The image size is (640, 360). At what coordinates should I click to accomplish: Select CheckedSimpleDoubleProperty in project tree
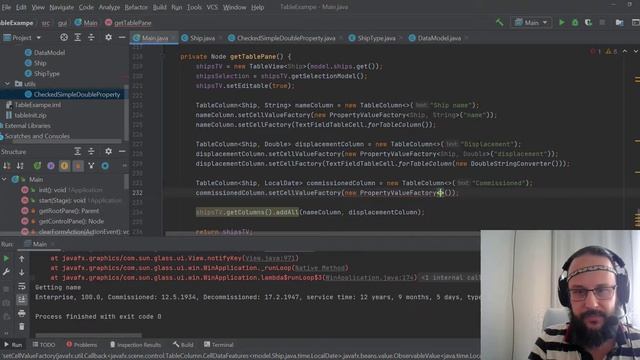point(77,94)
